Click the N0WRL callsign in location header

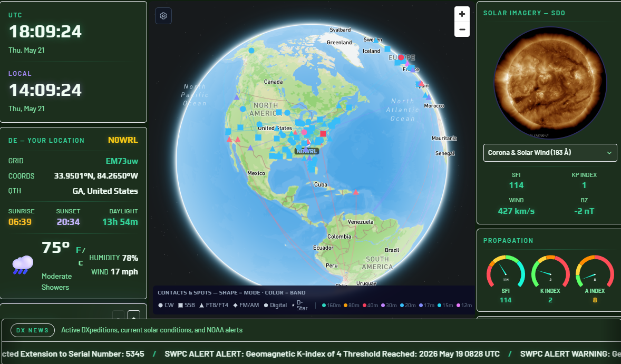click(123, 140)
